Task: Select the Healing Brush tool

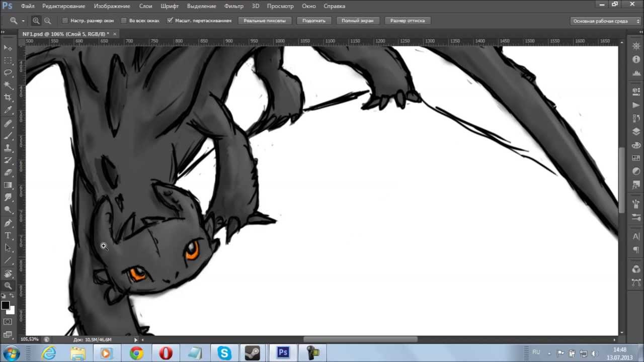Action: click(8, 123)
